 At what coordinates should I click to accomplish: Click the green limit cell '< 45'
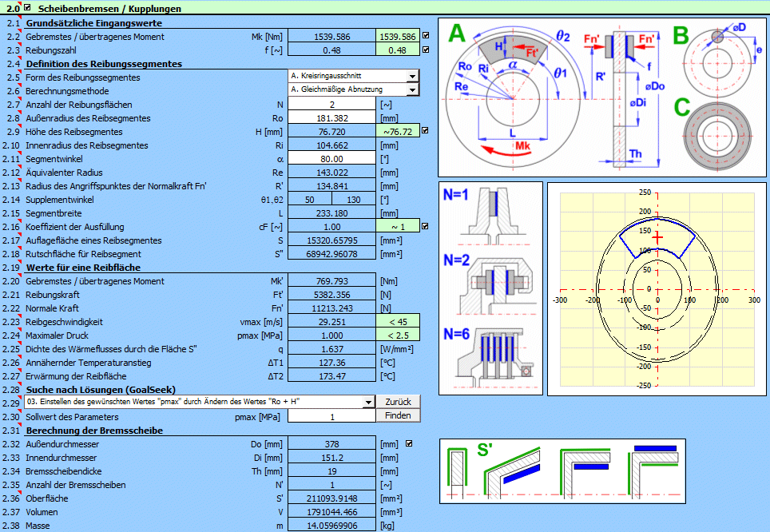(399, 322)
